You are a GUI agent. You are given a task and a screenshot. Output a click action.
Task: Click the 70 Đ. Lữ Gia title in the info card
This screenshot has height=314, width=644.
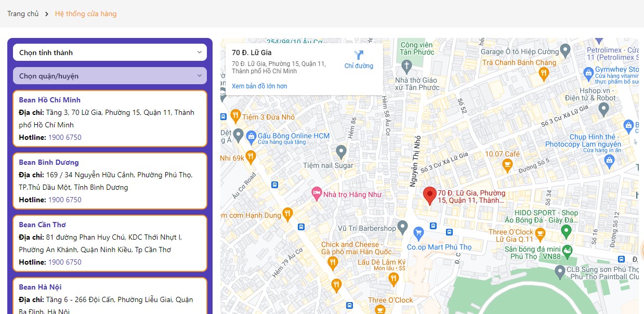click(252, 53)
